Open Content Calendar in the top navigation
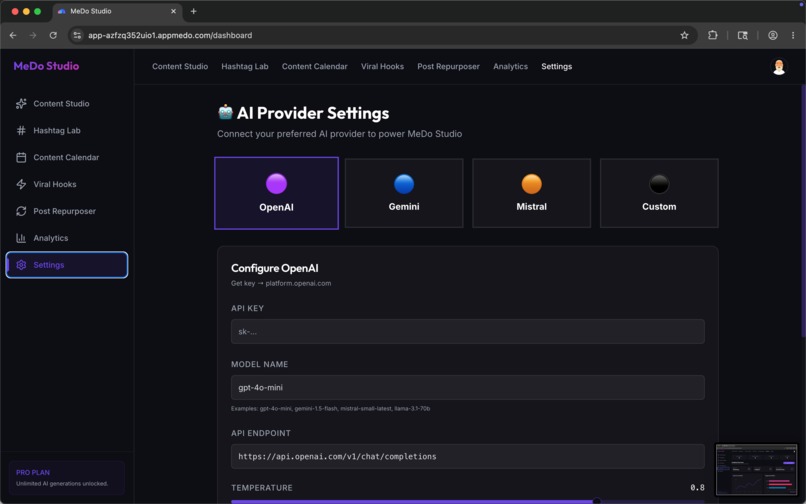The width and height of the screenshot is (806, 504). [x=314, y=66]
